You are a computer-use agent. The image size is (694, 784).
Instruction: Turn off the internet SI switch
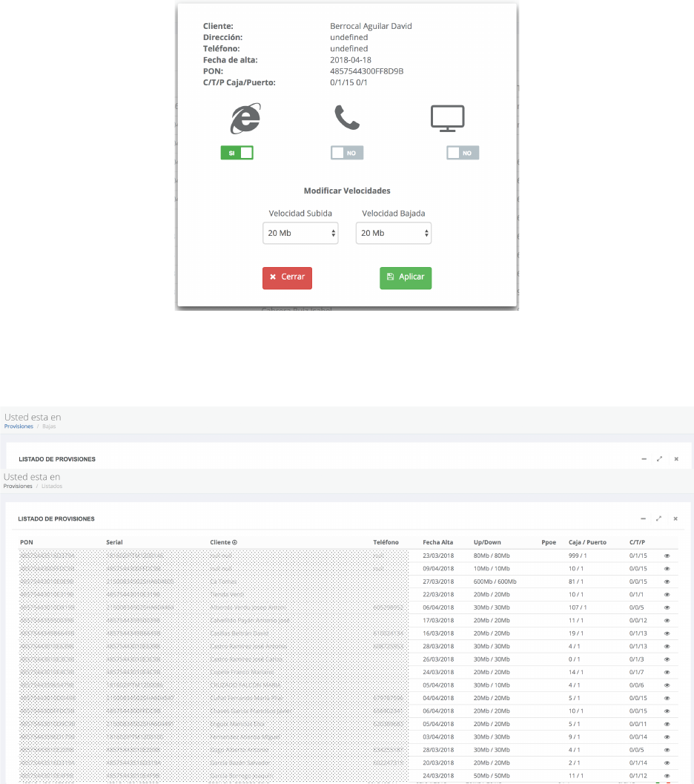[237, 153]
